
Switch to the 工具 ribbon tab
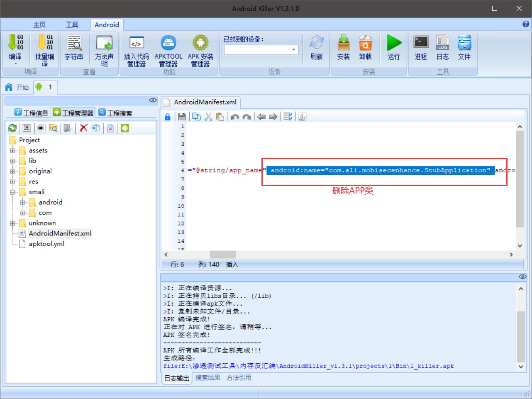72,24
